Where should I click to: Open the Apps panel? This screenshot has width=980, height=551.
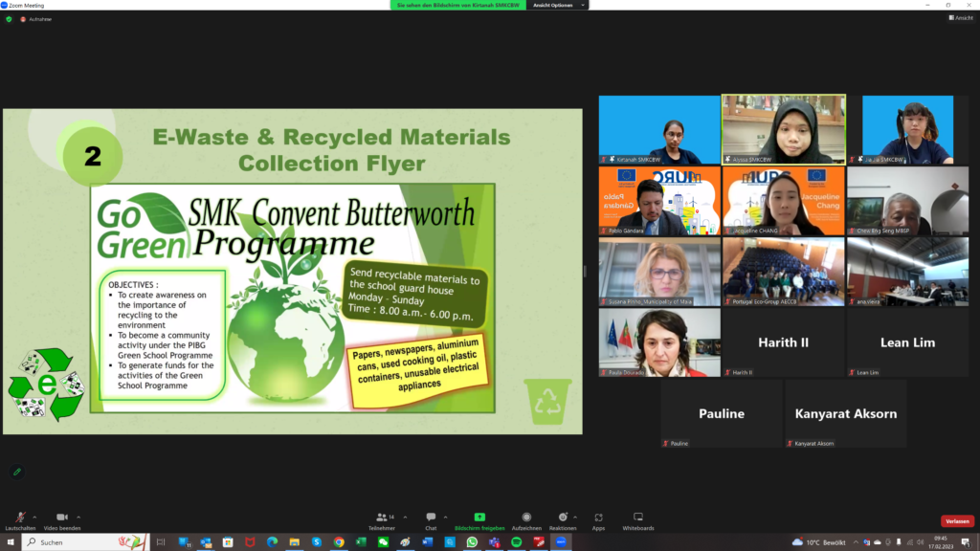coord(598,518)
